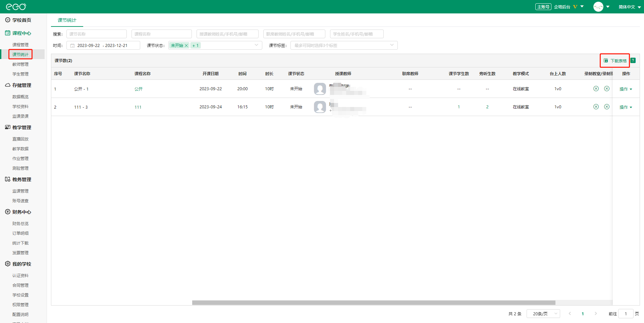The height and width of the screenshot is (323, 644).
Task: Open the user avatar menu
Action: [x=601, y=7]
